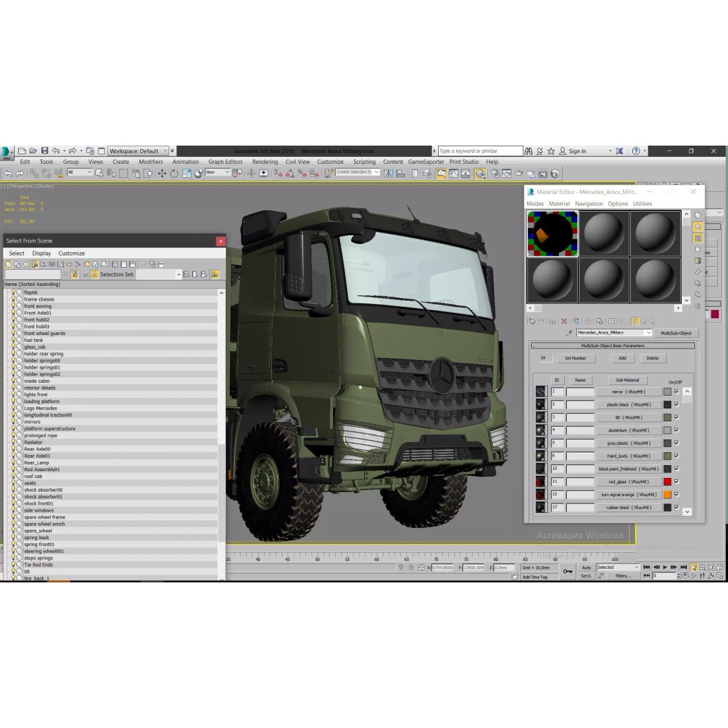This screenshot has width=728, height=728.
Task: Uncheck On/Off for red_glass sub-material
Action: click(x=677, y=481)
